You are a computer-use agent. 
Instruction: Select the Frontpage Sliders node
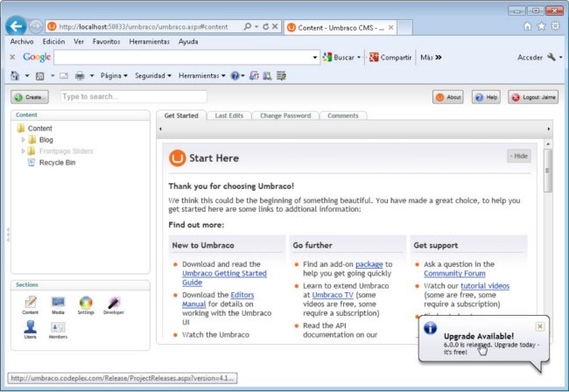(x=66, y=151)
